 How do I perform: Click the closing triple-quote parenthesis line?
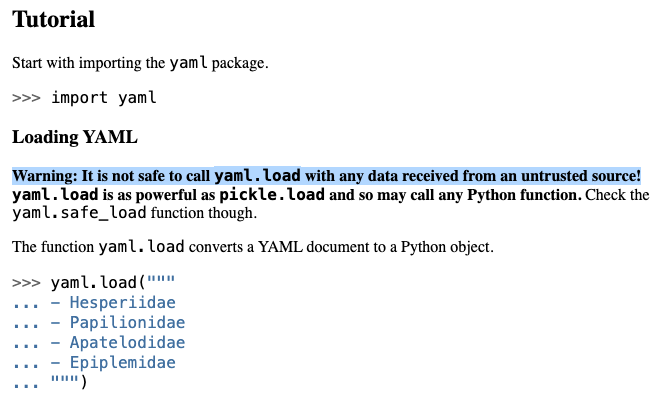coord(69,382)
